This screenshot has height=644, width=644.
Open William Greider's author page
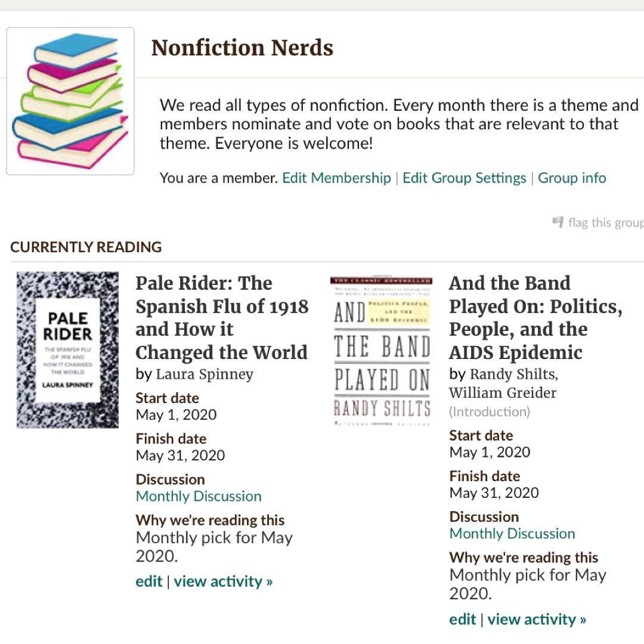coord(503,393)
